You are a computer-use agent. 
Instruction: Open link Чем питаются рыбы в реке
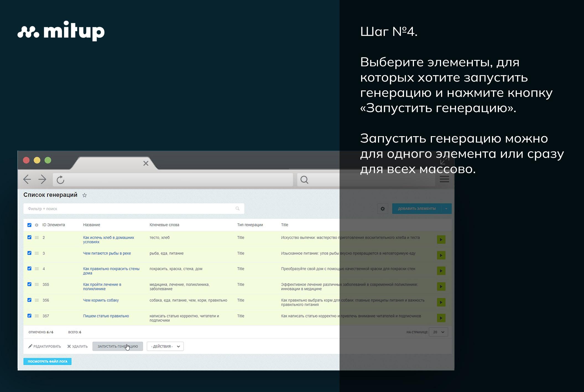point(107,253)
